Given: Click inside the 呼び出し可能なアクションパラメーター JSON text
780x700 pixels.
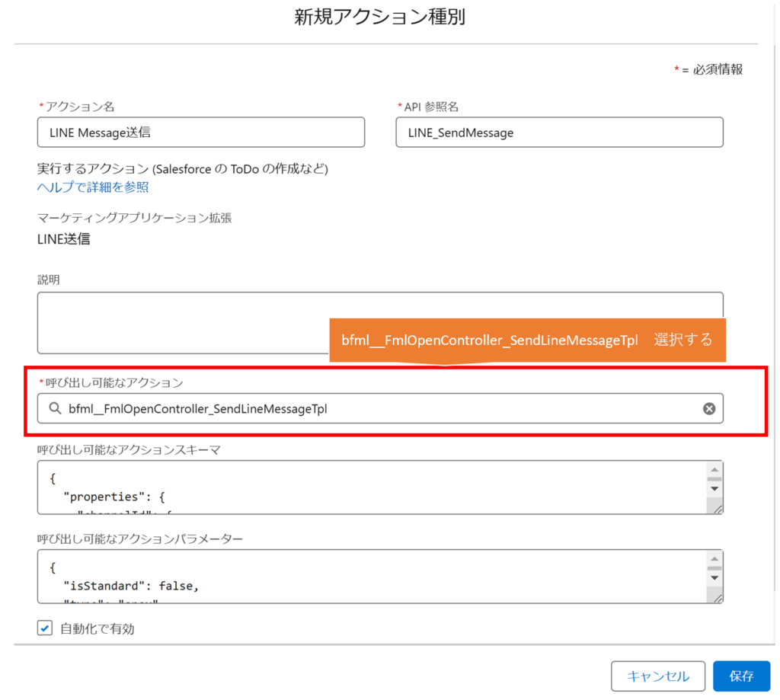Looking at the screenshot, I should click(305, 577).
